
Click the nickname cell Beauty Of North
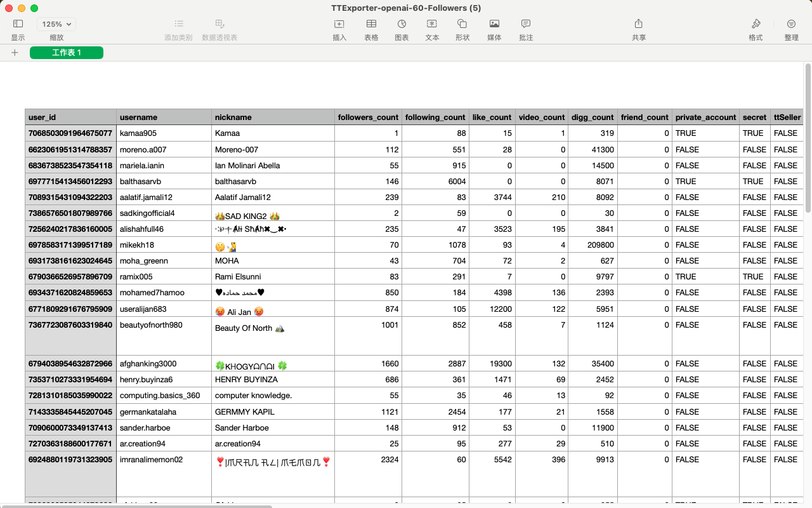(273, 337)
